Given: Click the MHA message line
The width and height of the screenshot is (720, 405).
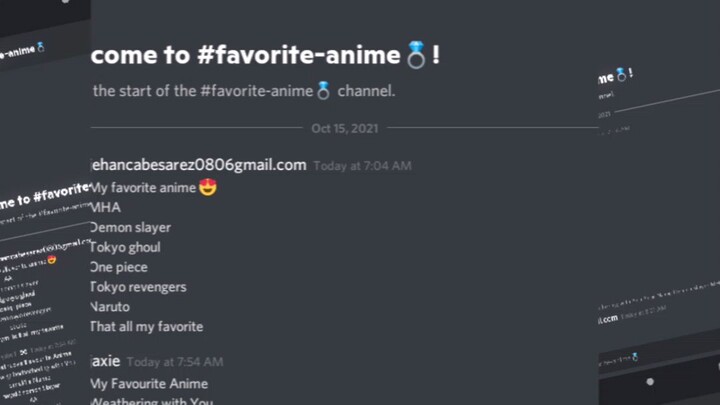Looking at the screenshot, I should click(x=105, y=207).
